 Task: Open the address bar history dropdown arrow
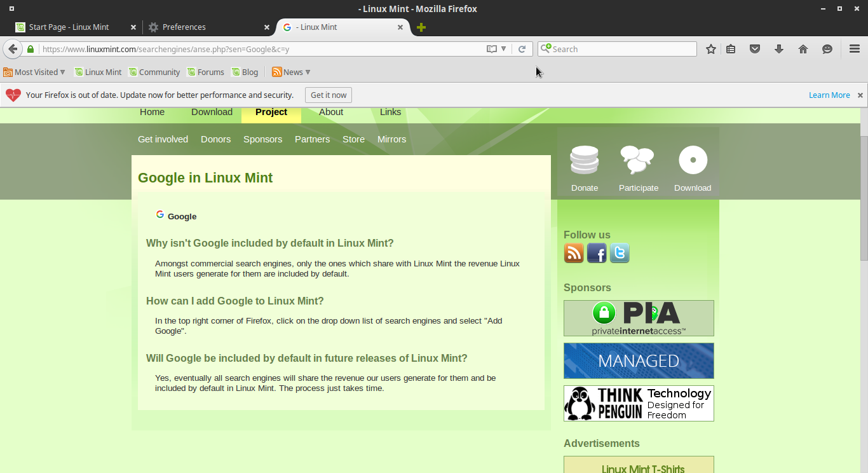coord(504,49)
